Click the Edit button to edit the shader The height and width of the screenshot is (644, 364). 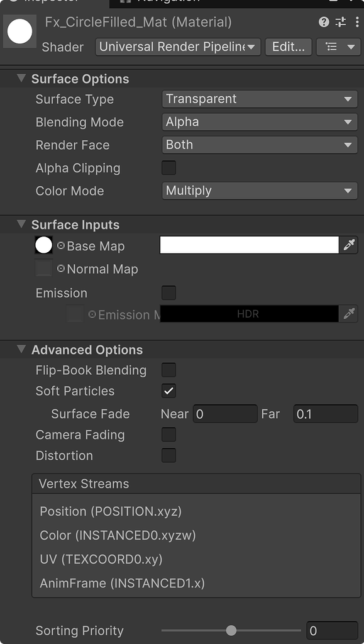(288, 47)
